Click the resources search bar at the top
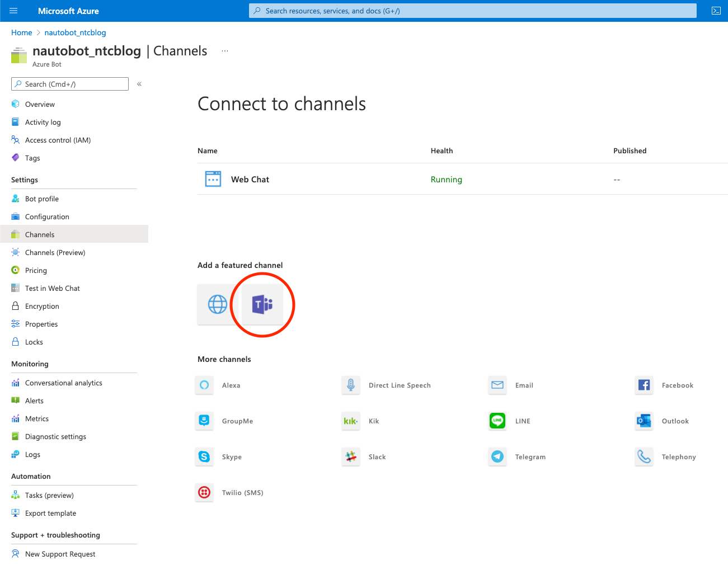The image size is (728, 570). pyautogui.click(x=473, y=10)
